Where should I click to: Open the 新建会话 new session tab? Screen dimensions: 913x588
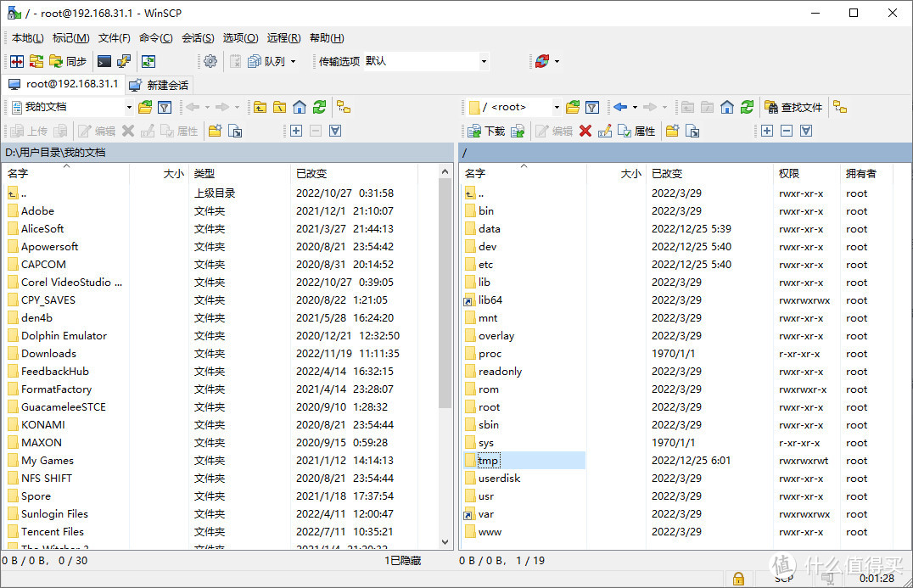(x=159, y=85)
